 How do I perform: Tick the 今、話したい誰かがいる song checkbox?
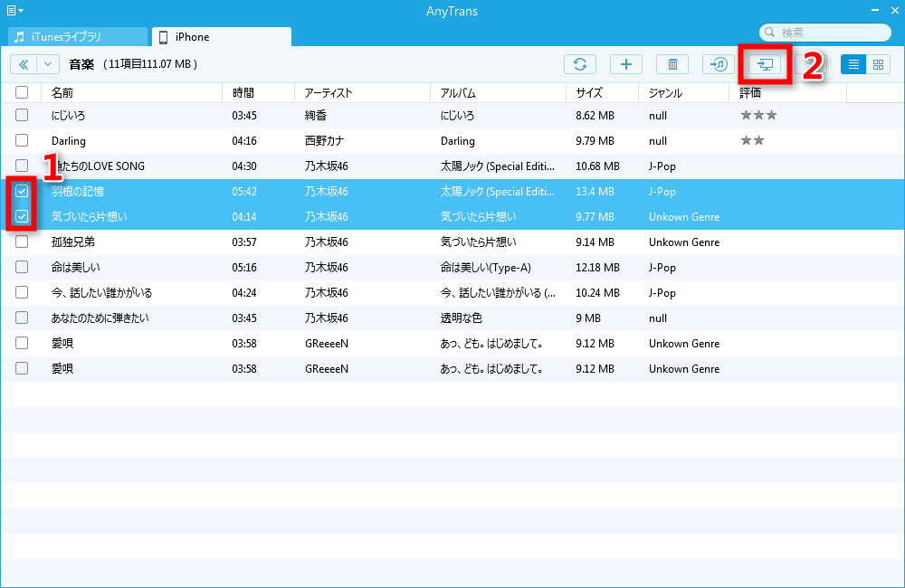tap(22, 292)
